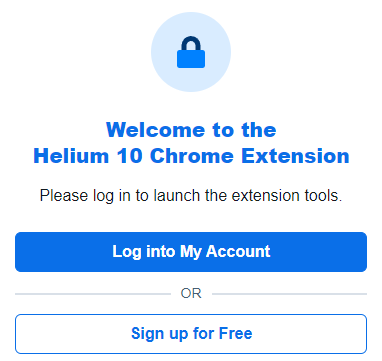The width and height of the screenshot is (382, 361).
Task: Click the word "Free" on outlined button
Action: (x=235, y=333)
